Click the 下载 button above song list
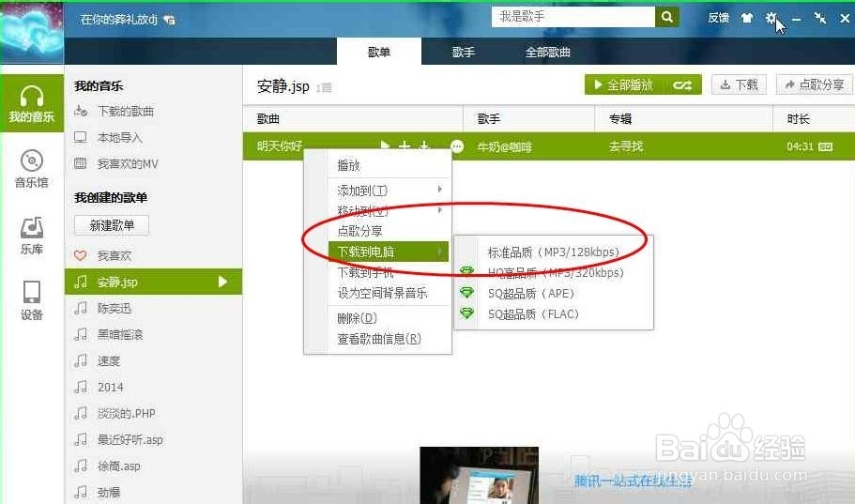The height and width of the screenshot is (504, 855). [x=740, y=85]
